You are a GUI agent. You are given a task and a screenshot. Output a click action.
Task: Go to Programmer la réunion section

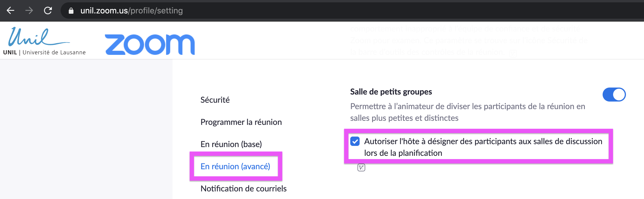pos(241,122)
